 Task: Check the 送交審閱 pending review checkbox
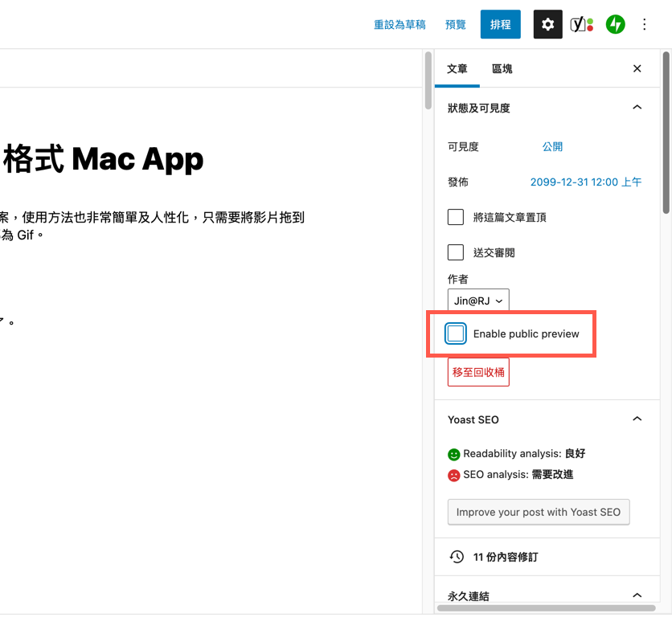(x=456, y=252)
